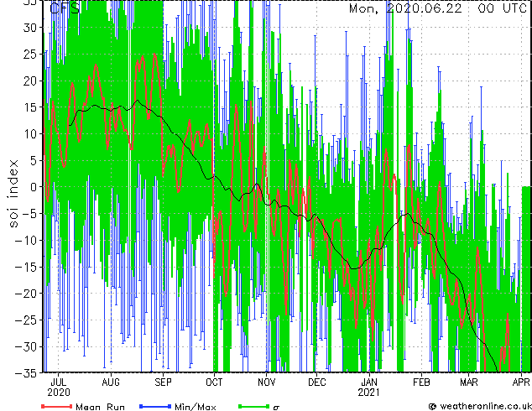Image resolution: width=532 pixels, height=411 pixels.
Task: Click the 'soi index' y-axis title
Action: pyautogui.click(x=13, y=194)
